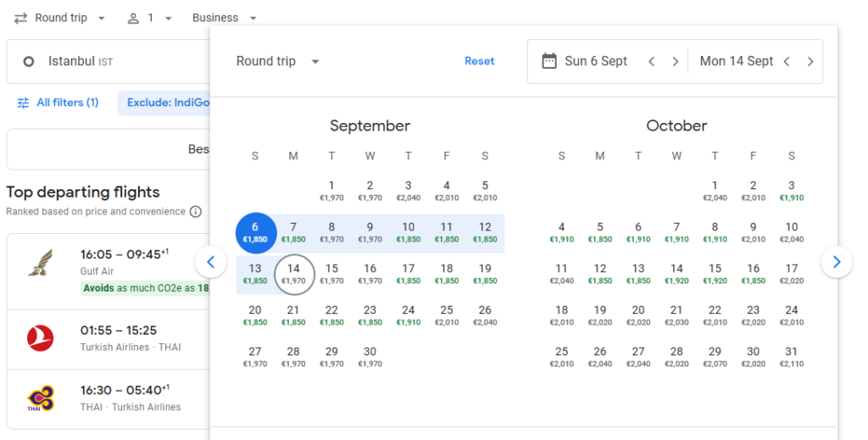
Task: Expand Round trip dropdown in calendar
Action: [x=278, y=61]
